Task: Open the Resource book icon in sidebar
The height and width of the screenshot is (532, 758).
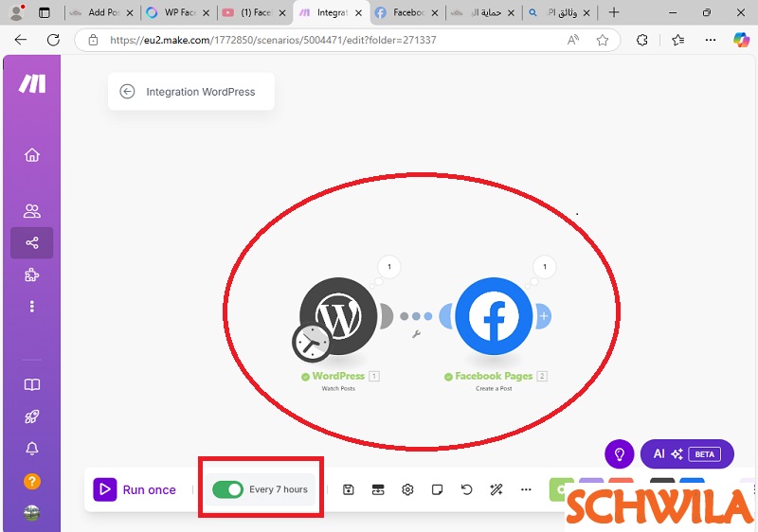Action: 32,384
